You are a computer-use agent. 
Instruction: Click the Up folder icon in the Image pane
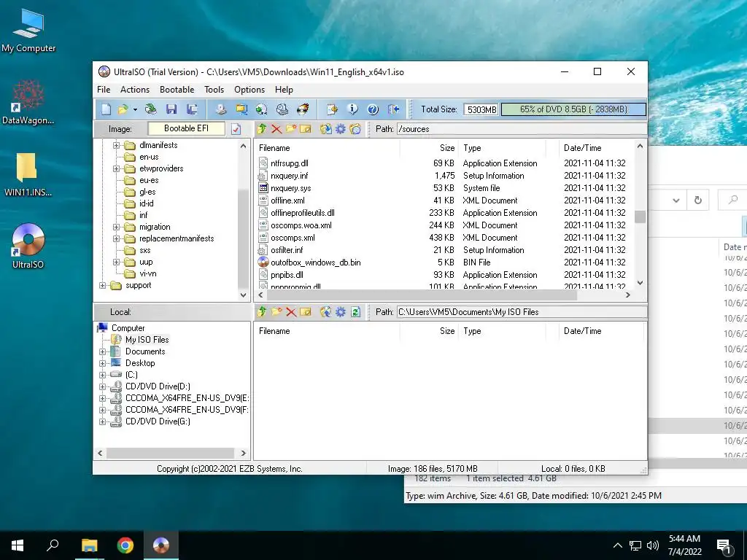pyautogui.click(x=262, y=128)
